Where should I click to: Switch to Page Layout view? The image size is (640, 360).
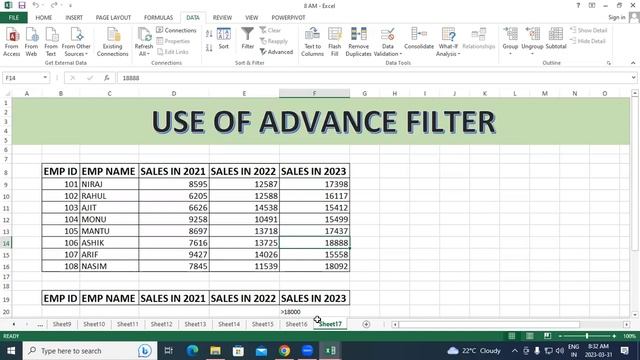pos(529,336)
